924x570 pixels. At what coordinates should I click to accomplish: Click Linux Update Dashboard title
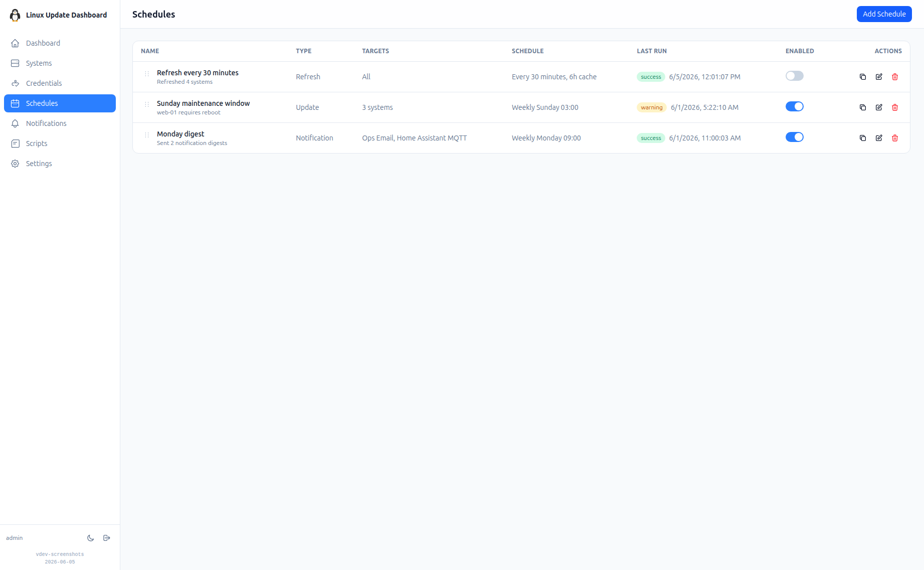[x=66, y=15]
